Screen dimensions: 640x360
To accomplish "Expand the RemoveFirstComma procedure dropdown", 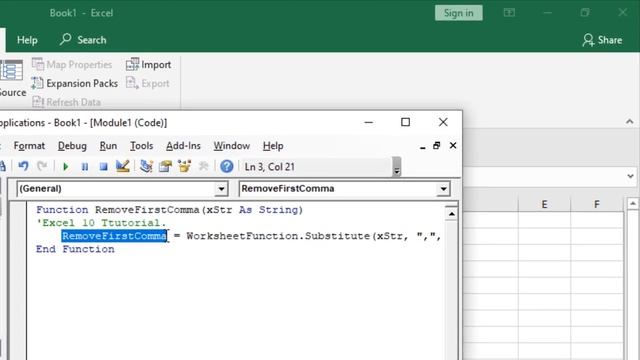I will click(x=443, y=189).
